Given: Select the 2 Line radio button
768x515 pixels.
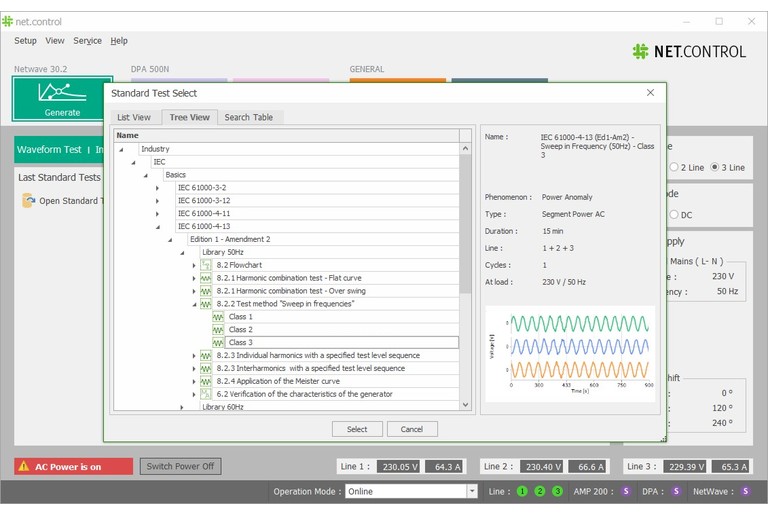Looking at the screenshot, I should [674, 167].
